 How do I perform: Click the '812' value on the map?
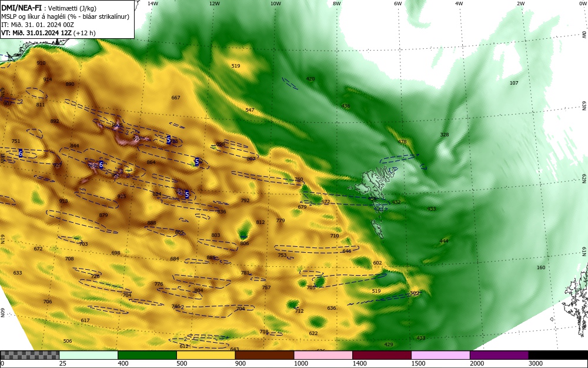(x=260, y=222)
